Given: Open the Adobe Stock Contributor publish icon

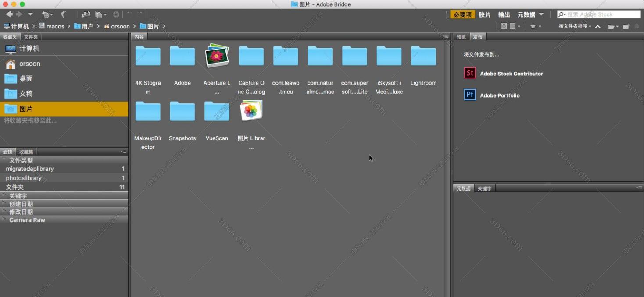Looking at the screenshot, I should (470, 73).
